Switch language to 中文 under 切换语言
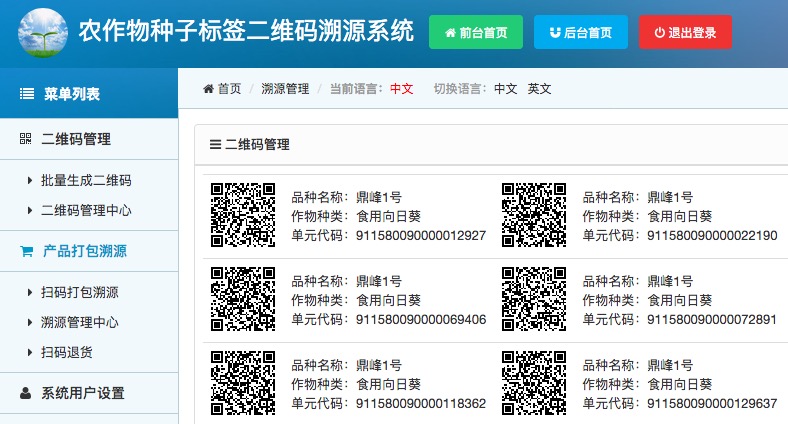The height and width of the screenshot is (424, 788). click(505, 88)
